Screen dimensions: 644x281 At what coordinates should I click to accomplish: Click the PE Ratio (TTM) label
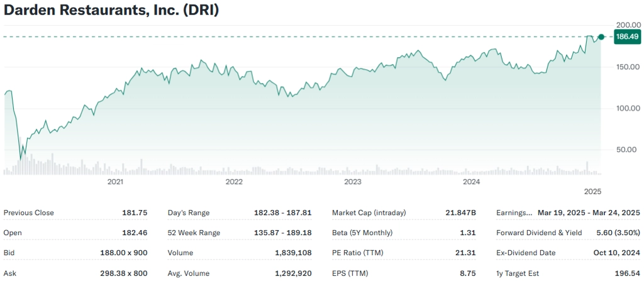coord(357,253)
